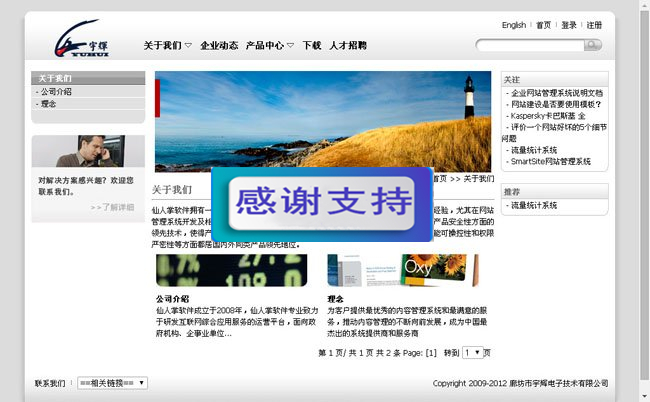Click the lighthouse banner image
Screen dimensions: 650x402
(x=323, y=121)
